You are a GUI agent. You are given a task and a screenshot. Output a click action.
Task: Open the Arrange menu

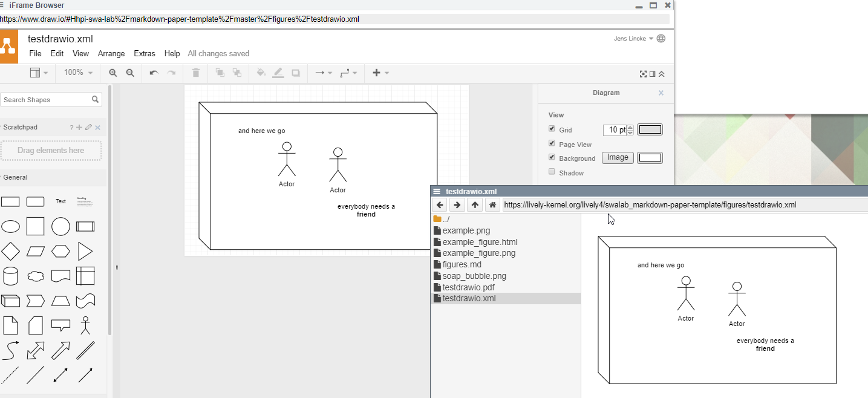click(111, 53)
